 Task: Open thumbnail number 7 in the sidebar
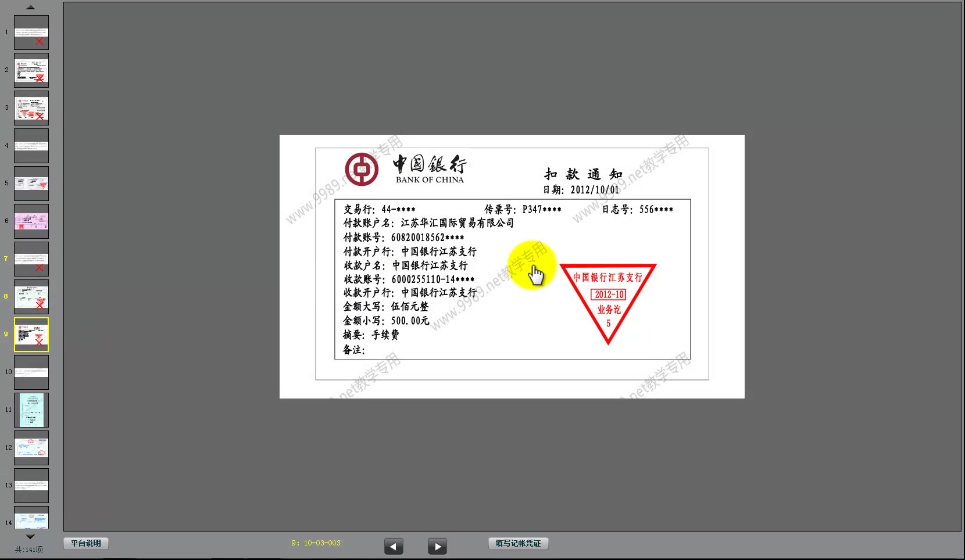(x=31, y=259)
